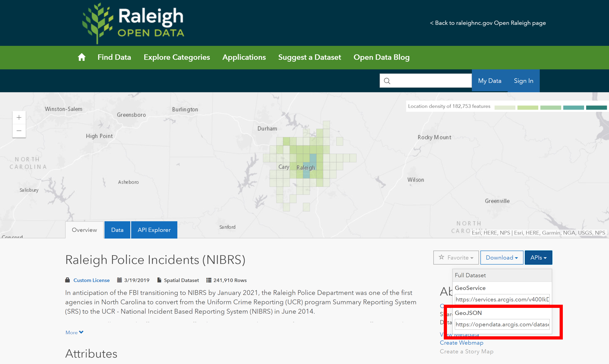The image size is (609, 364).
Task: Click the search magnifier icon
Action: (x=387, y=81)
